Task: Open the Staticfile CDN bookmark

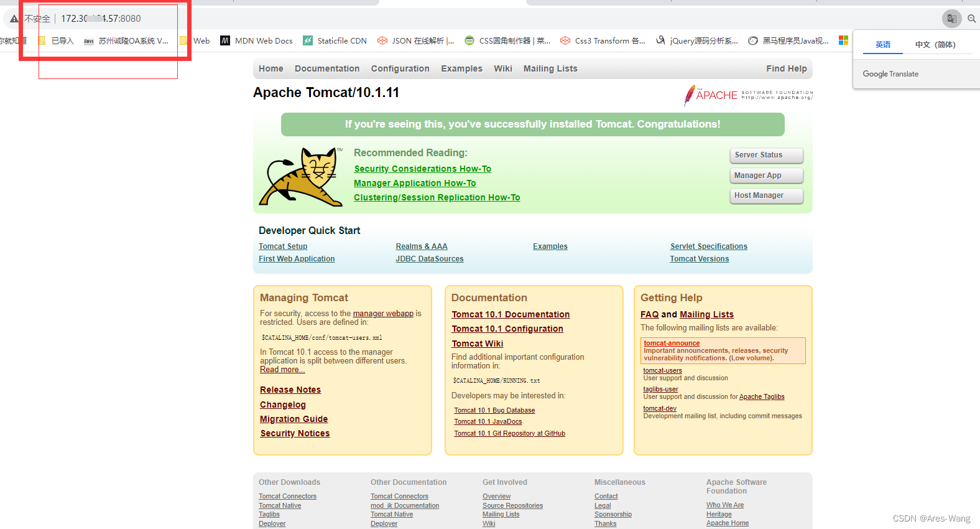Action: pyautogui.click(x=335, y=40)
